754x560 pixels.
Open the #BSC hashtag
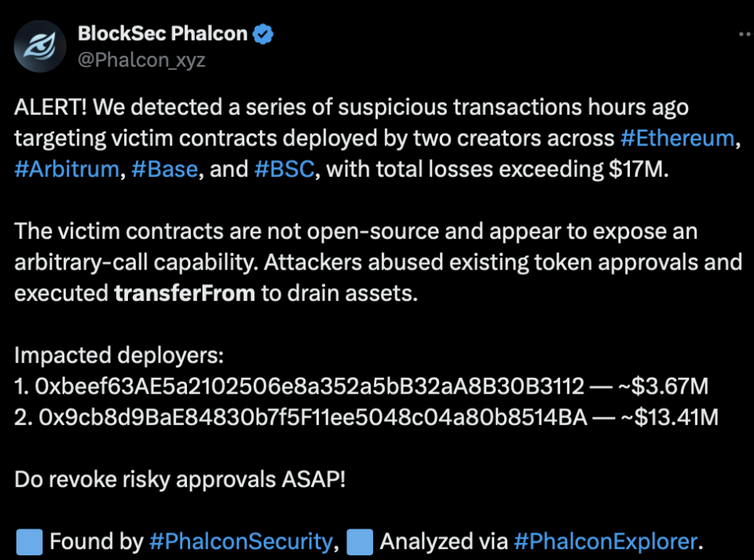click(285, 170)
